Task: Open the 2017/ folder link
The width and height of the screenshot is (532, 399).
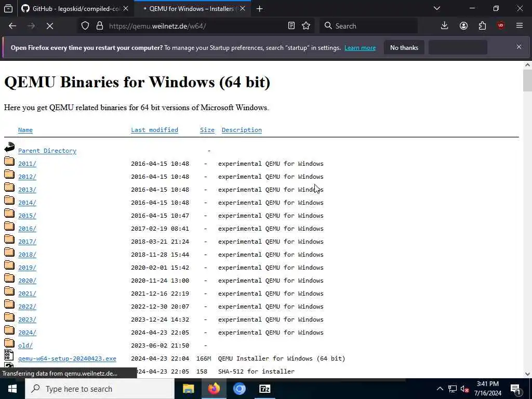Action: pos(27,242)
